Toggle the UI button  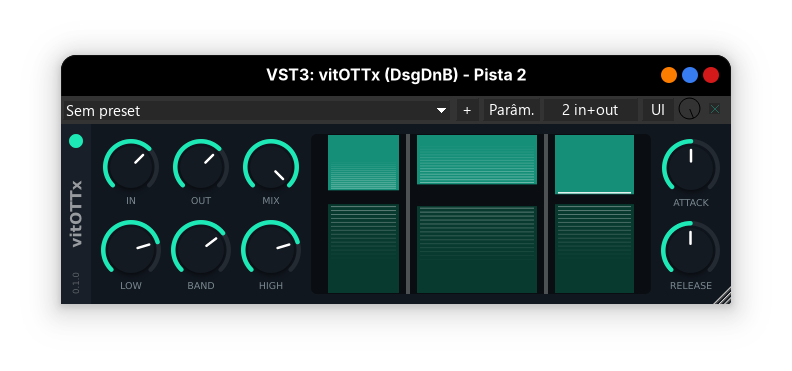(x=658, y=111)
